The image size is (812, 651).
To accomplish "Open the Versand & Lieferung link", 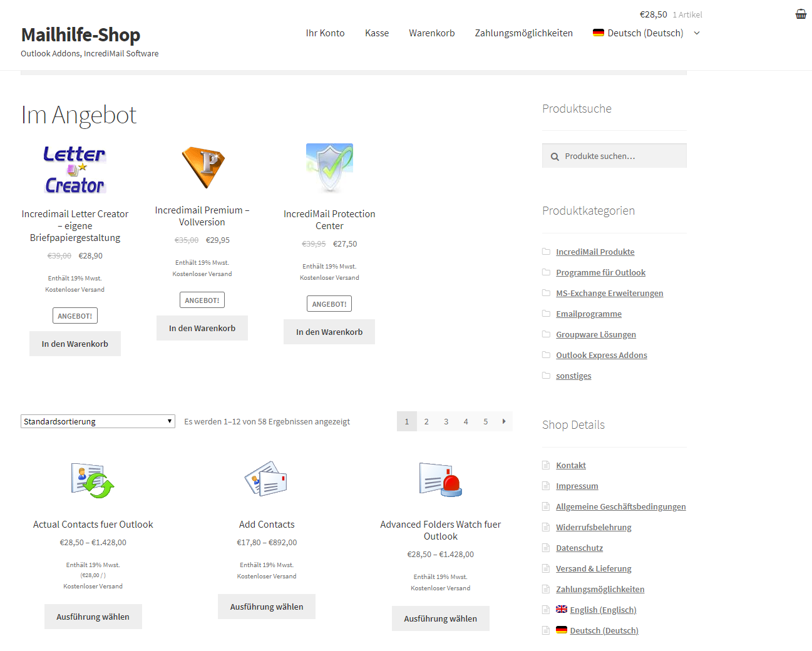I will coord(594,568).
